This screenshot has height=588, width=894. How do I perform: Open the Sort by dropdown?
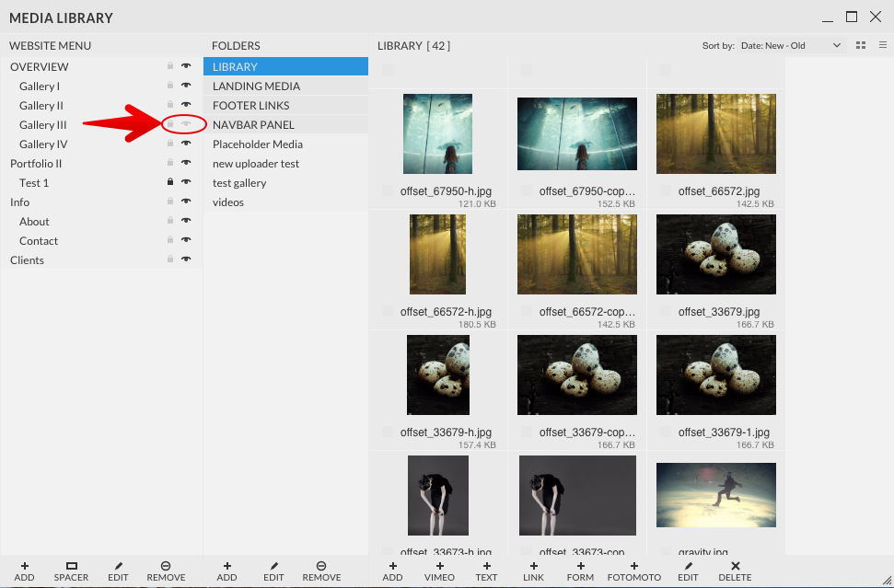click(791, 46)
